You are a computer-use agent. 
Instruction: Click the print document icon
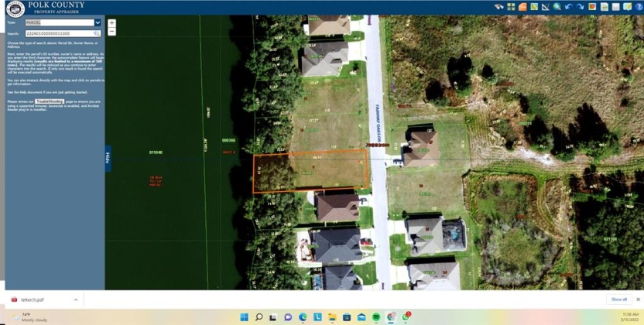pos(605,6)
